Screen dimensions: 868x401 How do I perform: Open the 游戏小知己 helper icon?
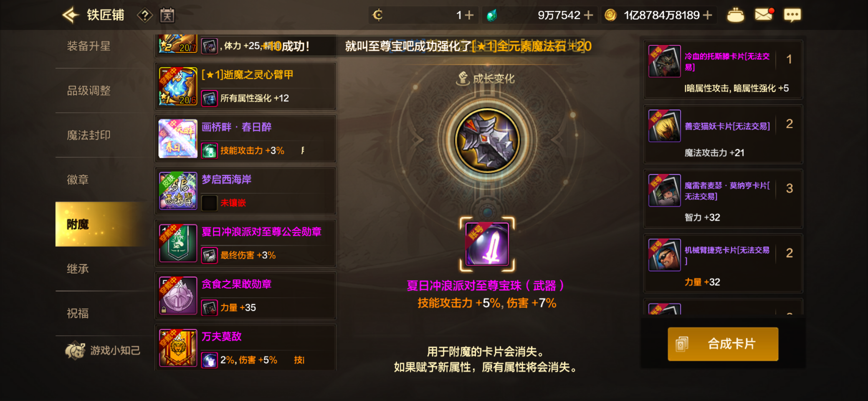click(75, 350)
